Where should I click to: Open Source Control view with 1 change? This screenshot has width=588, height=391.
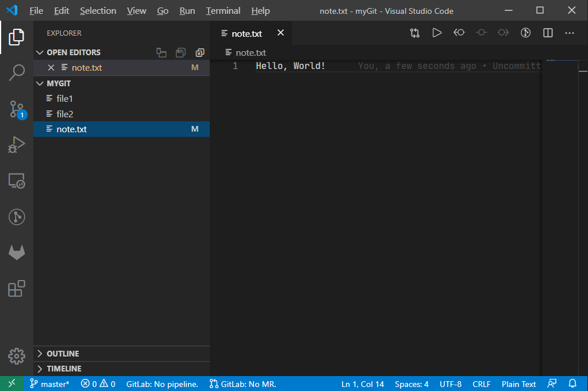coord(17,110)
